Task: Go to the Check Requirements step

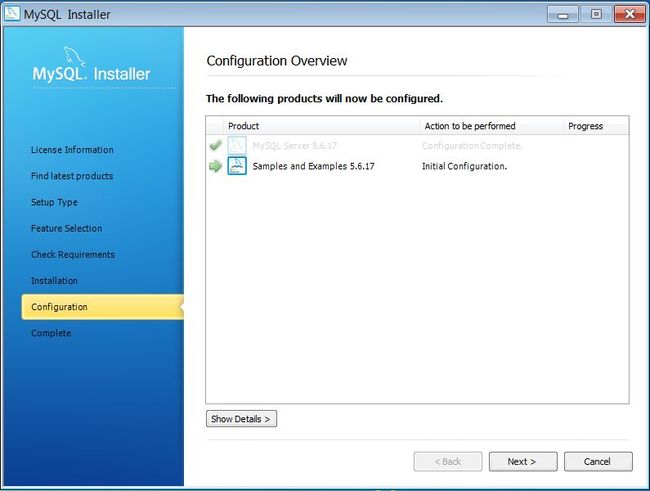Action: click(x=73, y=255)
